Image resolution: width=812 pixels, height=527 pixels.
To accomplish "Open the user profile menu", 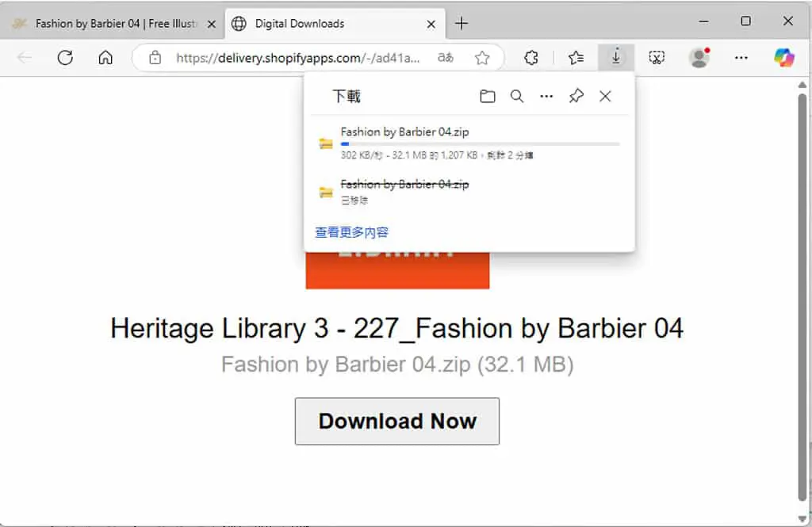I will point(699,58).
